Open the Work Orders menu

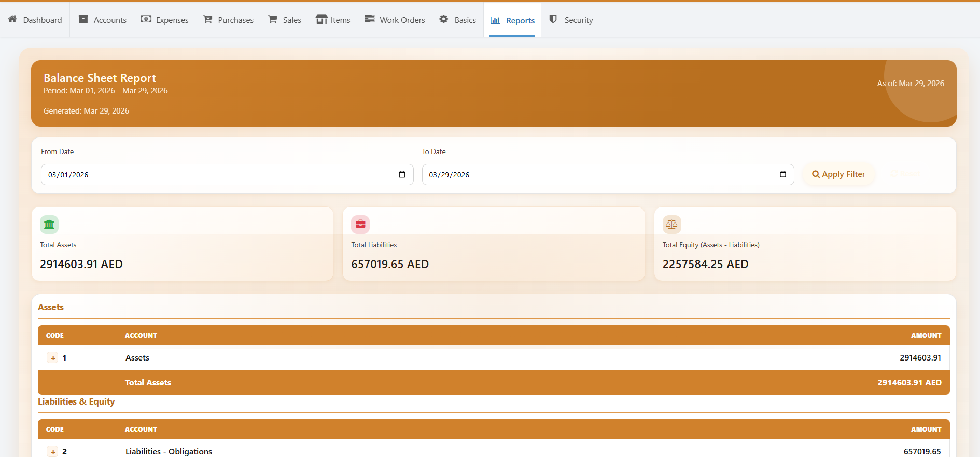[395, 20]
